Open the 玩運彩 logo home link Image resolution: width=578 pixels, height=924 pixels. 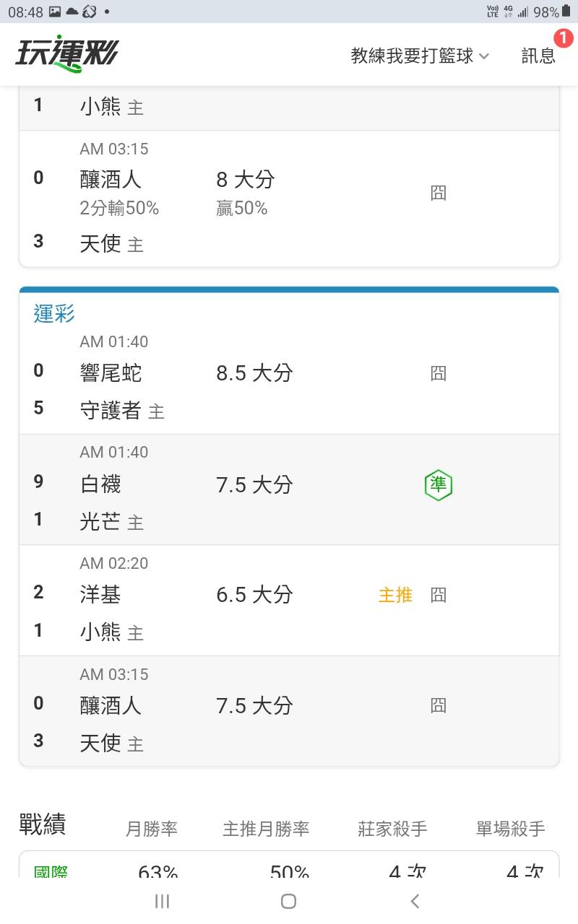pos(66,54)
